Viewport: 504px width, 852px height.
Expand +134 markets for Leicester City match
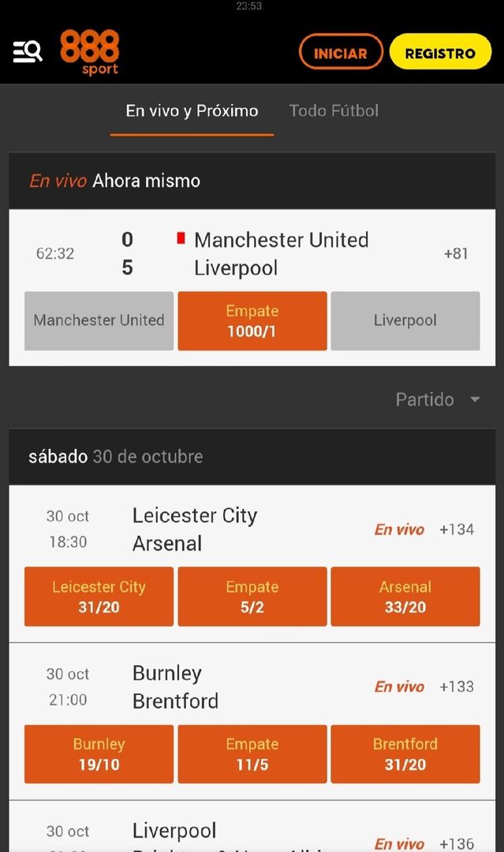click(x=457, y=529)
